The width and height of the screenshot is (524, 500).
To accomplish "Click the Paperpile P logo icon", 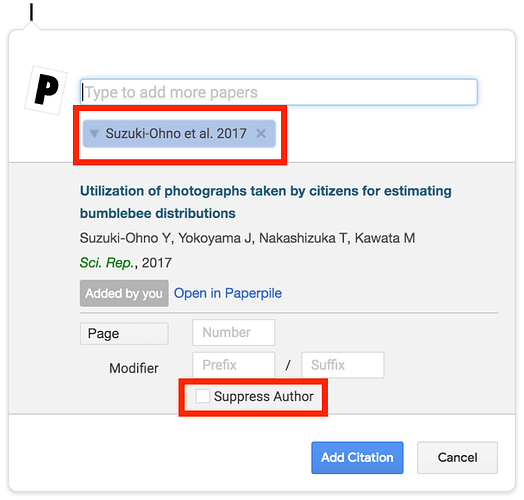I will click(x=46, y=90).
